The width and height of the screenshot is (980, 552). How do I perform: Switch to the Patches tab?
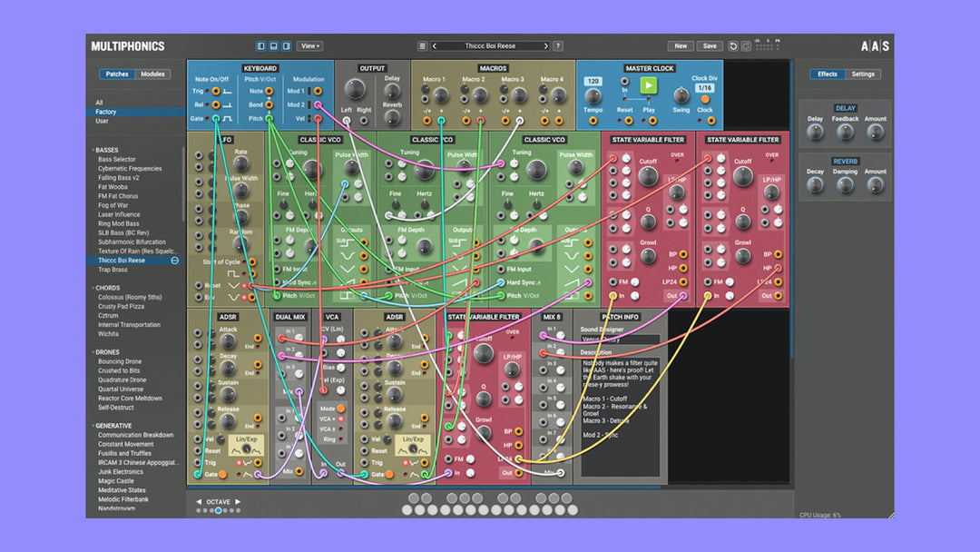pyautogui.click(x=117, y=74)
